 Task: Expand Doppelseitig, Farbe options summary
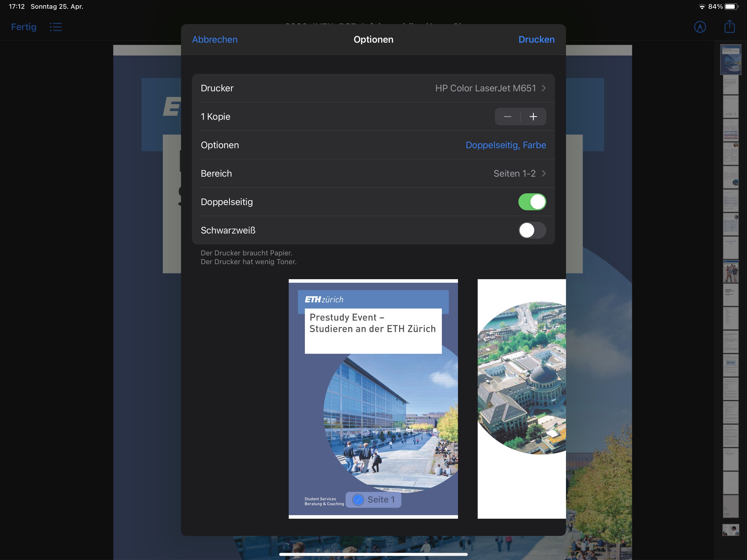[x=506, y=145]
